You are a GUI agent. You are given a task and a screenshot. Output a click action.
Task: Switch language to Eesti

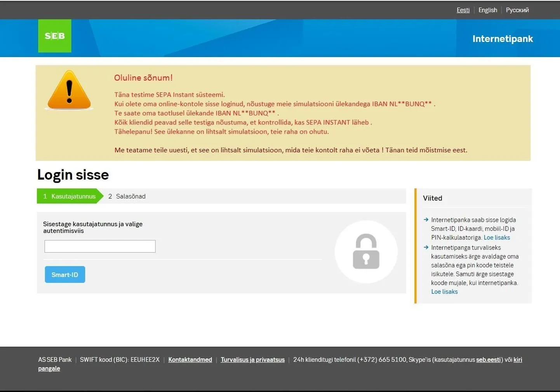(x=463, y=10)
